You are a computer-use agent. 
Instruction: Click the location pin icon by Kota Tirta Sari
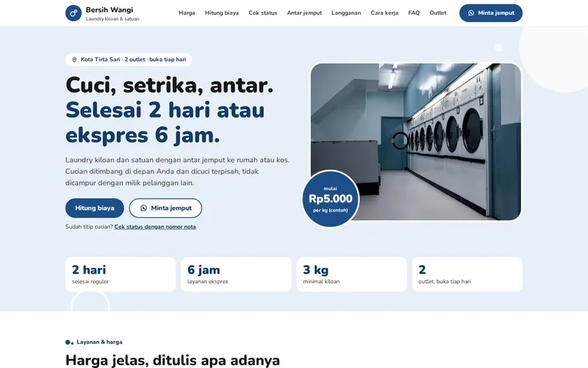[74, 60]
